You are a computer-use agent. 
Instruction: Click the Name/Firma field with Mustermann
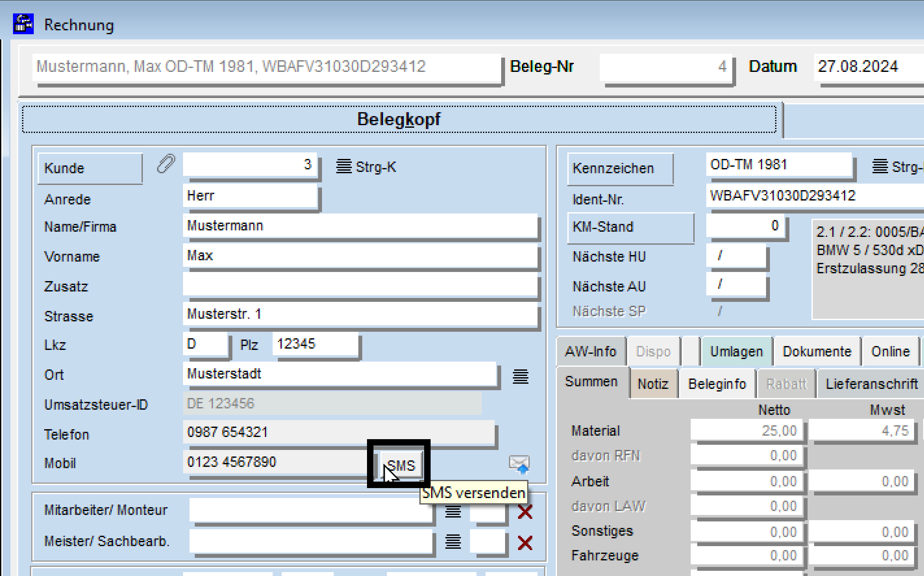click(360, 226)
